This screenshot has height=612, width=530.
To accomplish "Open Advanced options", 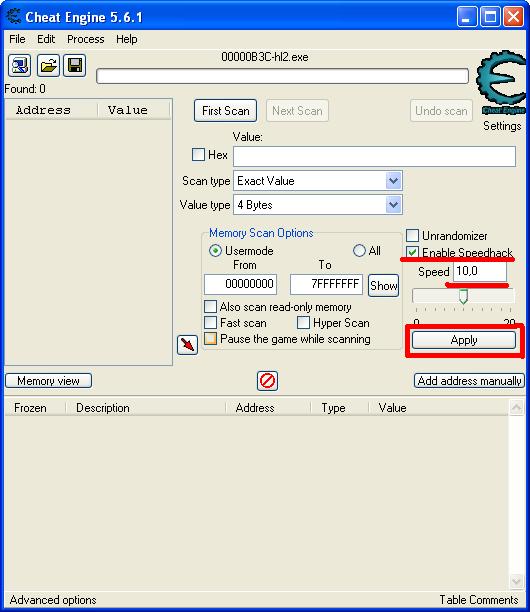I will pyautogui.click(x=53, y=600).
